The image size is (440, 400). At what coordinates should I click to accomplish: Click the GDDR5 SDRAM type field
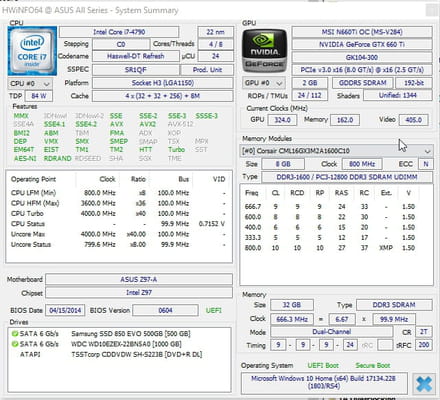(363, 83)
